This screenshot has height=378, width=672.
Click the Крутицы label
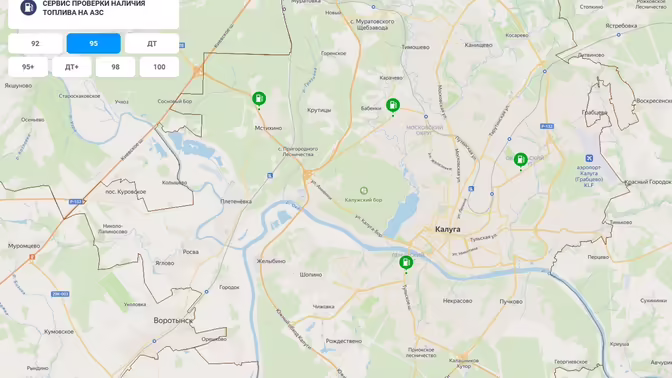pyautogui.click(x=319, y=110)
